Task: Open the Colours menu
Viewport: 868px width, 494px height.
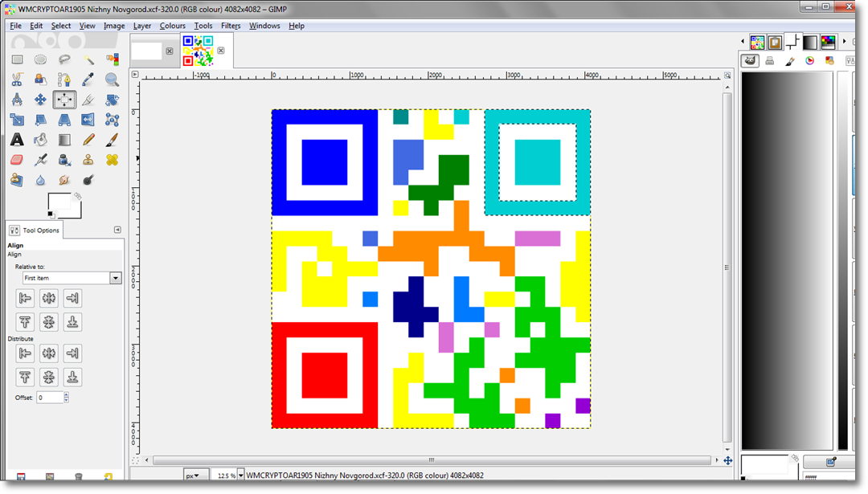Action: (173, 26)
